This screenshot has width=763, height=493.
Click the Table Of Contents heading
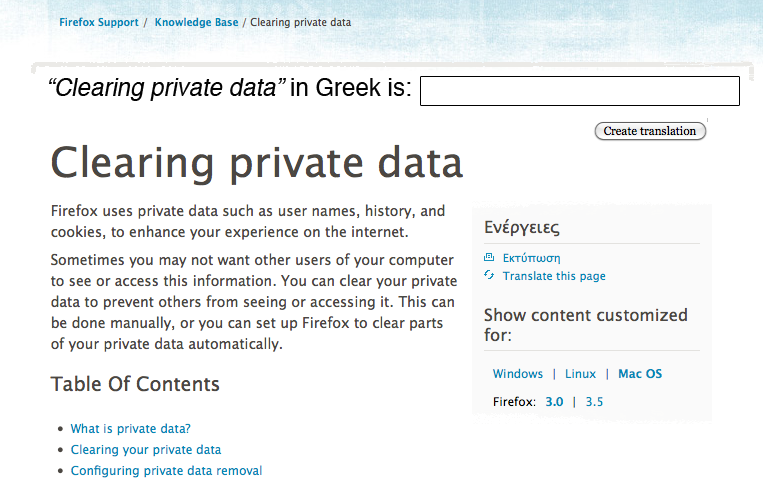pos(135,384)
